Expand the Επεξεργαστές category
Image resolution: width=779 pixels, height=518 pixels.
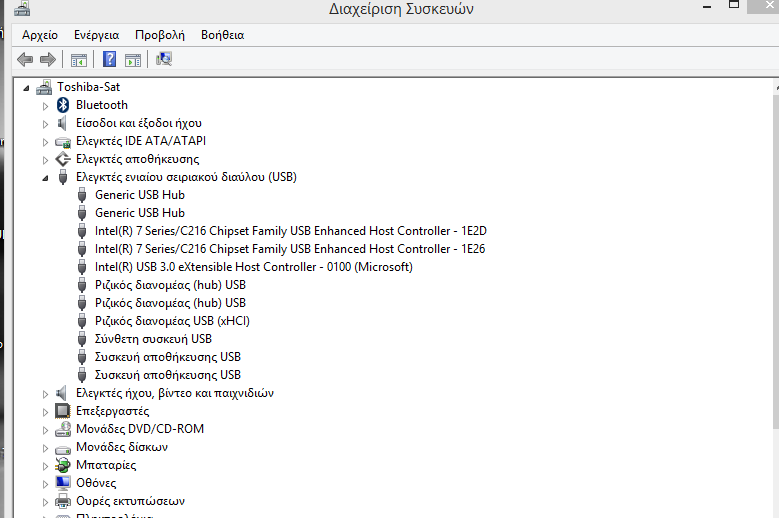[45, 412]
